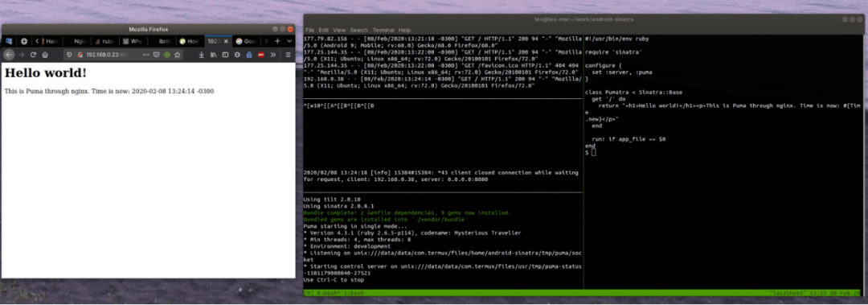This screenshot has height=305, width=868.
Task: Open terminal Help menu
Action: 404,30
